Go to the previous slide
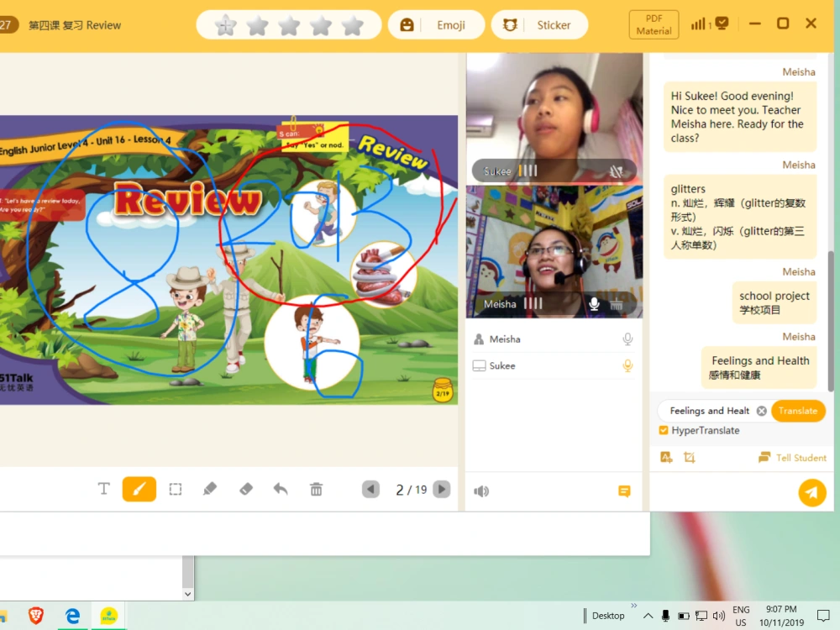This screenshot has width=840, height=630. [370, 489]
